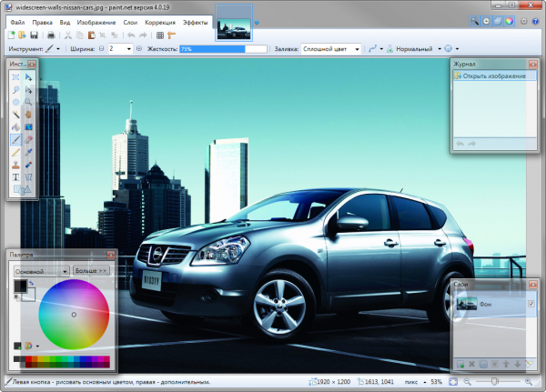Click the Больше >> button in palette
The width and height of the screenshot is (546, 392).
click(x=91, y=270)
